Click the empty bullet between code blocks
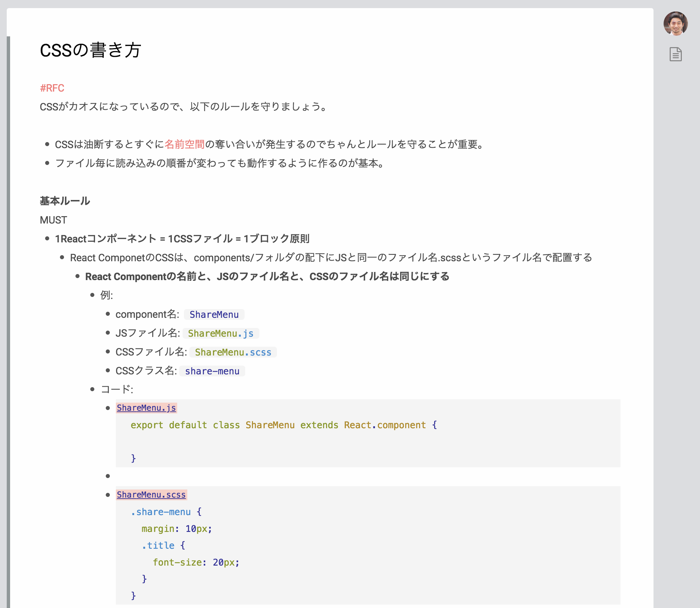This screenshot has height=608, width=700. [x=108, y=476]
